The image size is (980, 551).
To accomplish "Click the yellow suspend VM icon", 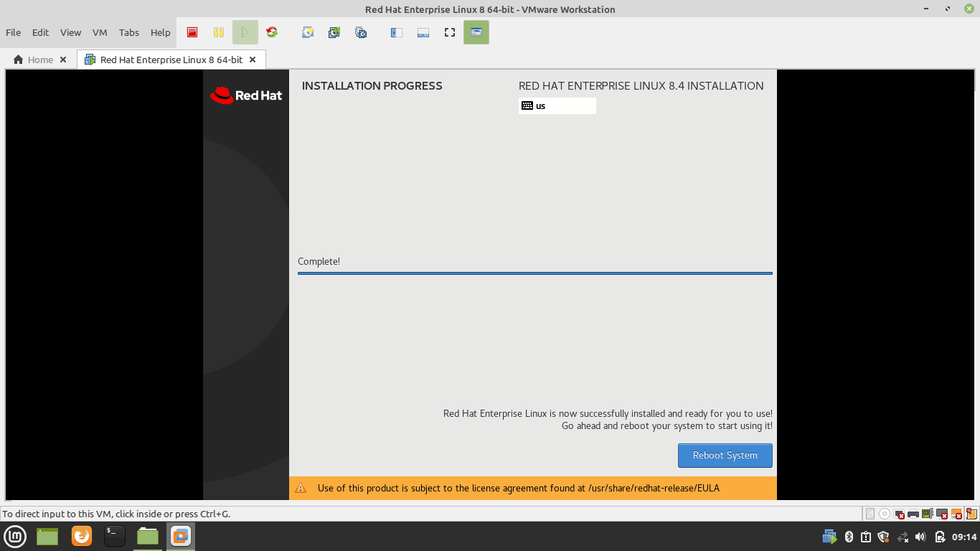I will pyautogui.click(x=219, y=32).
